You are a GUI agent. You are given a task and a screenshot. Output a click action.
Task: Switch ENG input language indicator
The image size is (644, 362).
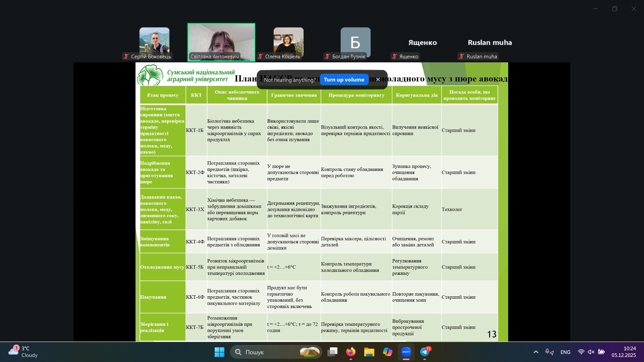point(565,352)
